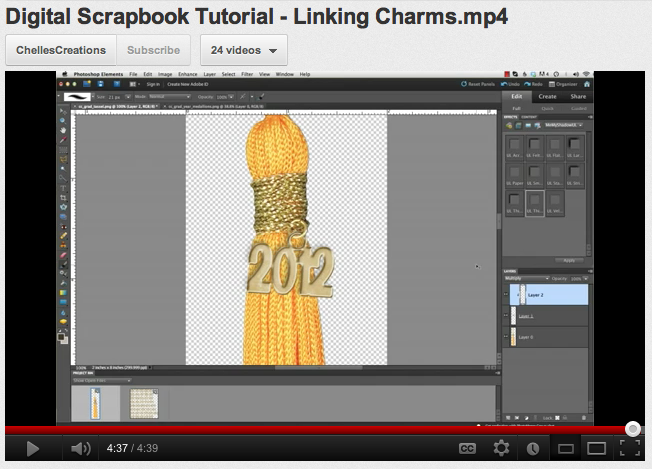652x469 pixels.
Task: Toggle closed captions CC button
Action: [x=467, y=449]
